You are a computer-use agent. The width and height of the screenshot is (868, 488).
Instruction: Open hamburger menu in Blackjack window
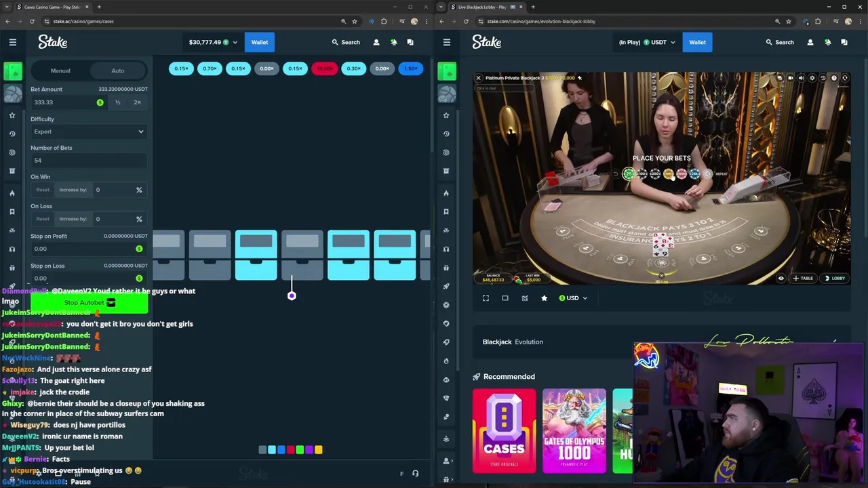[447, 42]
